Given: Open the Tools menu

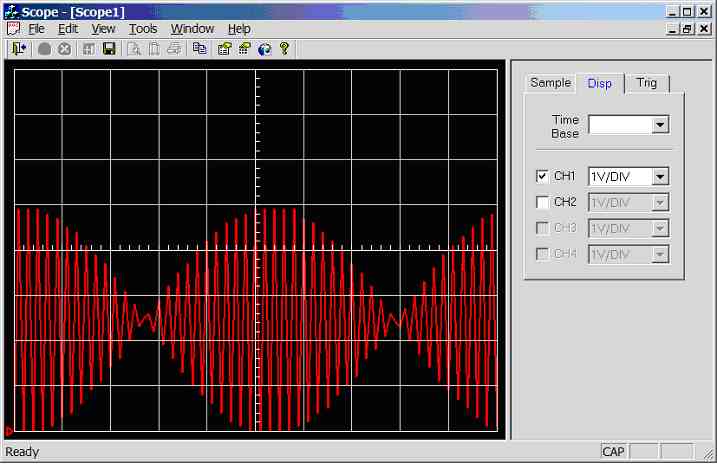Looking at the screenshot, I should pyautogui.click(x=143, y=29).
